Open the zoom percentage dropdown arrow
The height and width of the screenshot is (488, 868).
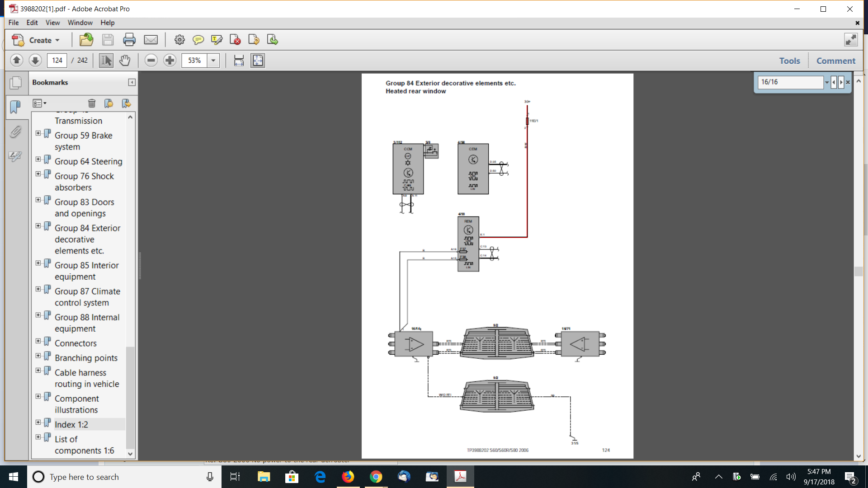tap(213, 61)
